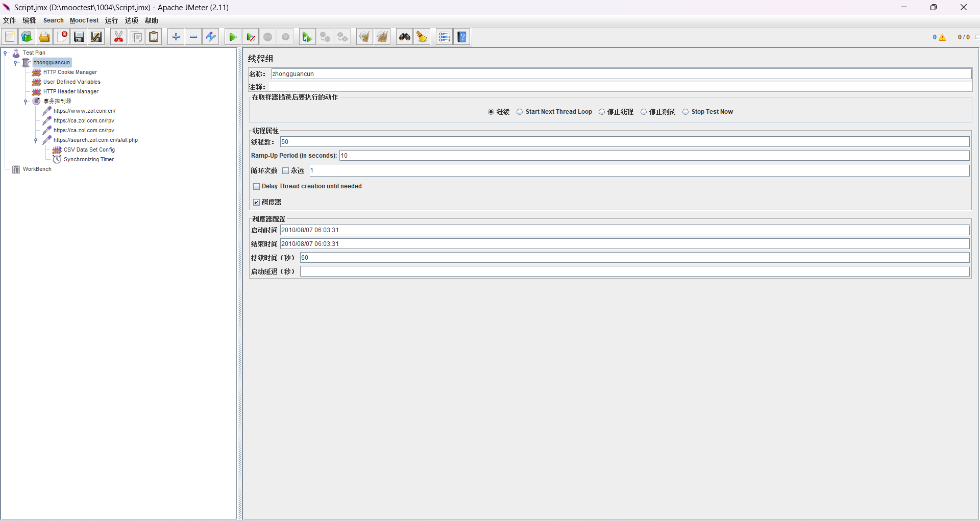Click the 启动时间 start time field

click(x=625, y=230)
